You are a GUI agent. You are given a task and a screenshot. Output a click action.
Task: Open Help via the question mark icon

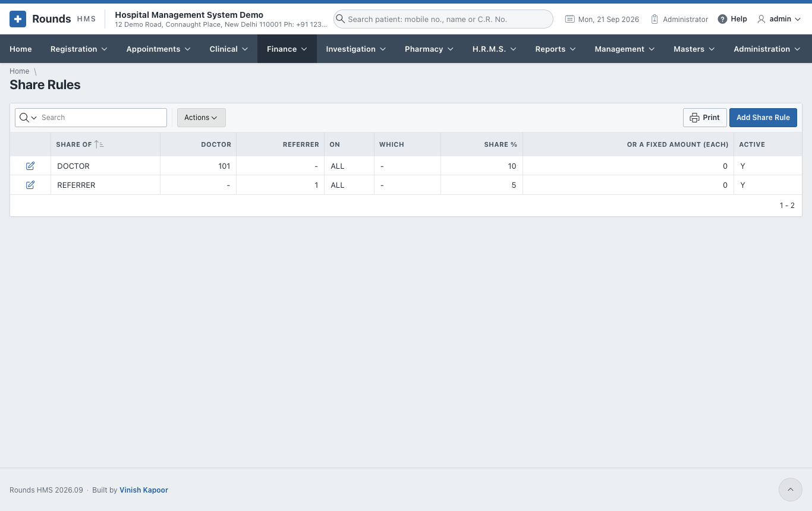click(722, 19)
